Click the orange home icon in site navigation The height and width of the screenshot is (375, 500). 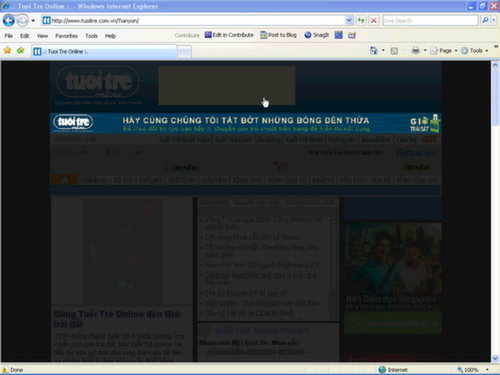[x=65, y=180]
